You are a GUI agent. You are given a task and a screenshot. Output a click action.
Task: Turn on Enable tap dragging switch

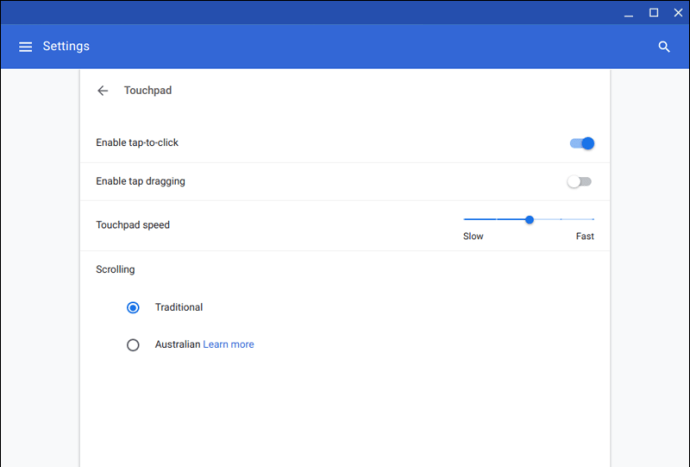(x=579, y=181)
